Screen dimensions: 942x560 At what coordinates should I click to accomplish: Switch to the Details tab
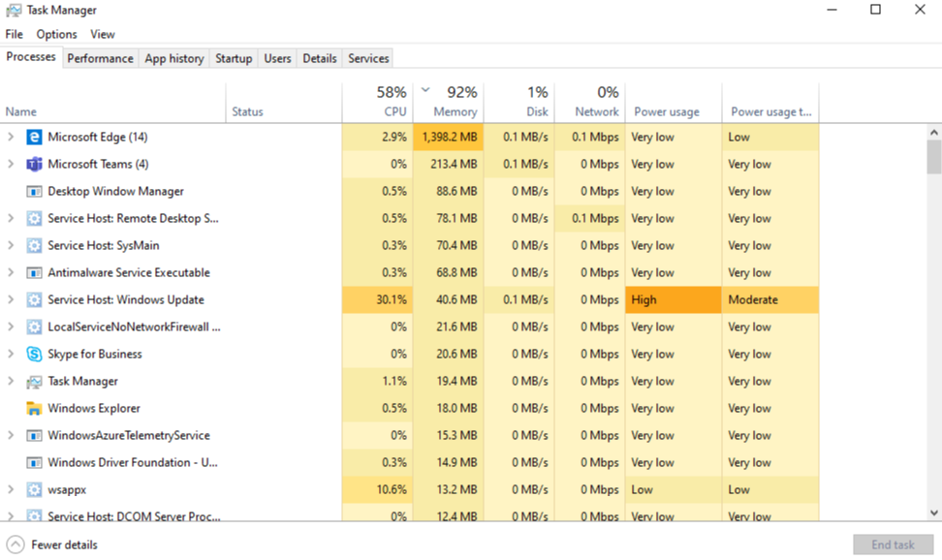click(x=320, y=58)
